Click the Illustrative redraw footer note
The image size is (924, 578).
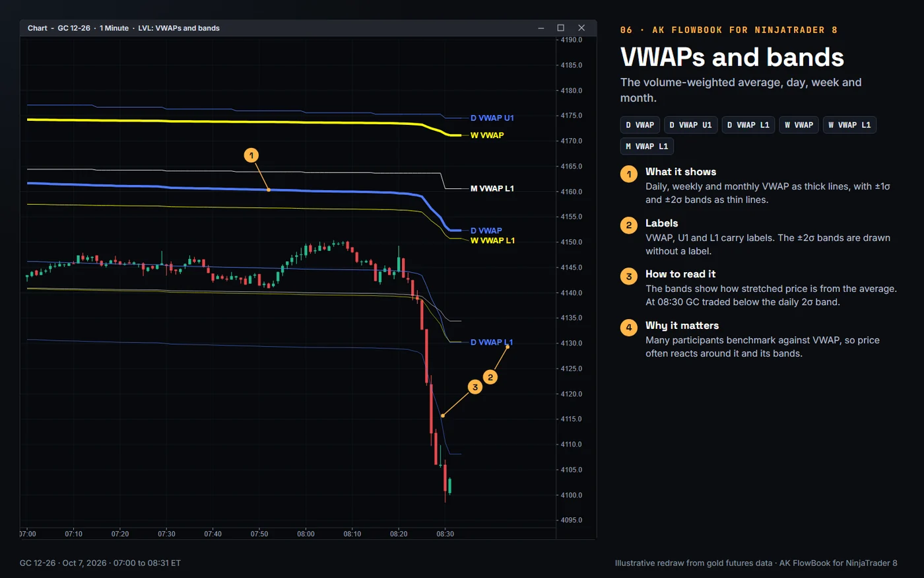756,563
